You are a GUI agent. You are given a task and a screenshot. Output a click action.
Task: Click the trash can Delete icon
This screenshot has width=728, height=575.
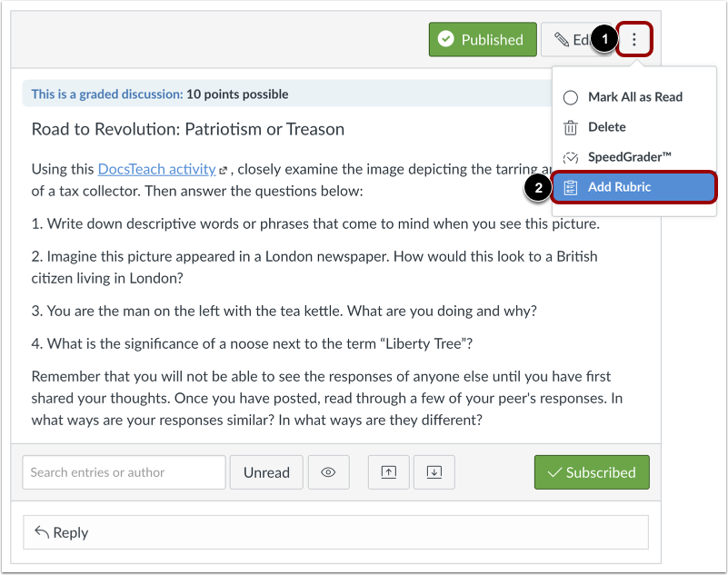(x=571, y=127)
